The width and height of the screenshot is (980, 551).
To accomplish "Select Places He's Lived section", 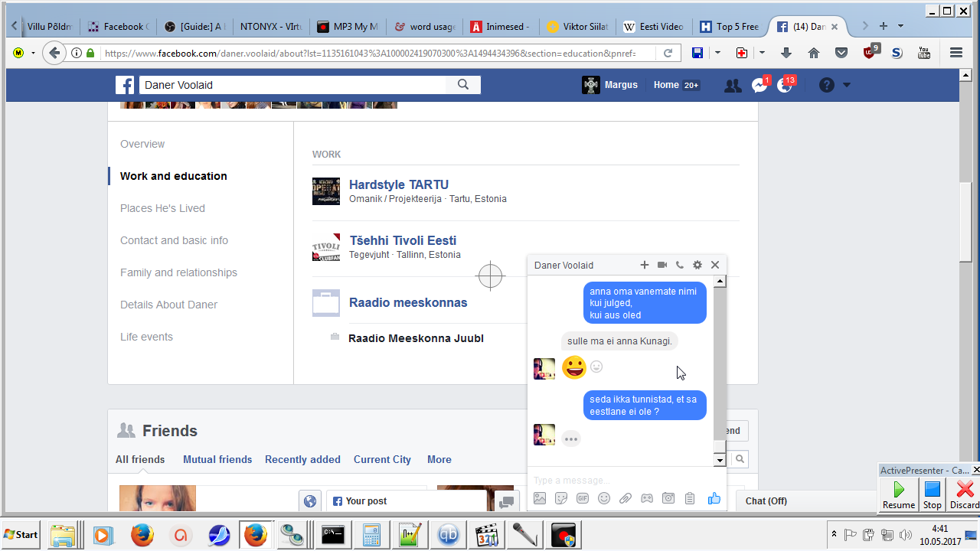I will click(x=162, y=208).
